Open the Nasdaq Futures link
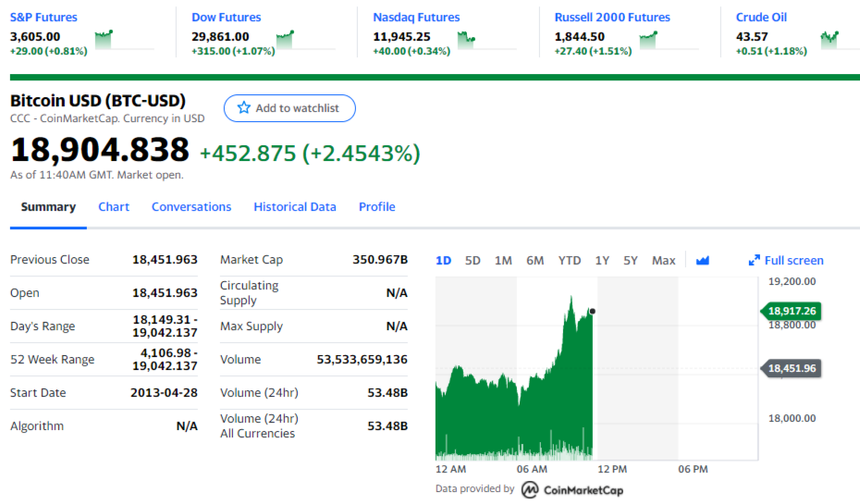Screen dimensions: 860x504 [416, 17]
